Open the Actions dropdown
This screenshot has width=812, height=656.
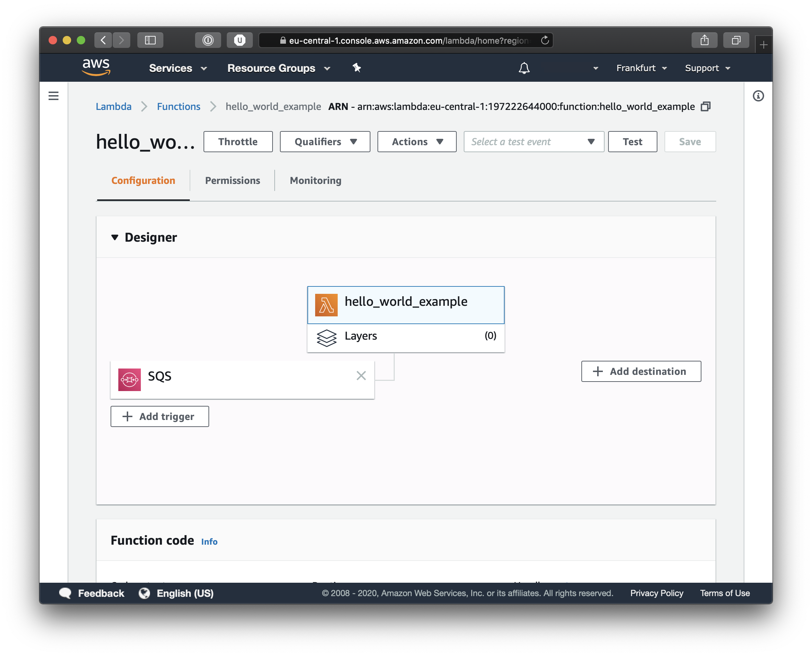click(417, 142)
